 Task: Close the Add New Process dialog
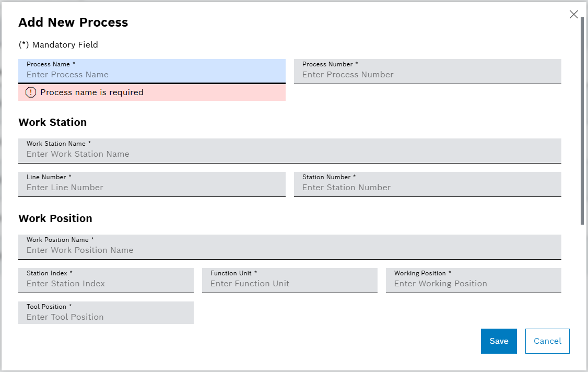point(574,15)
